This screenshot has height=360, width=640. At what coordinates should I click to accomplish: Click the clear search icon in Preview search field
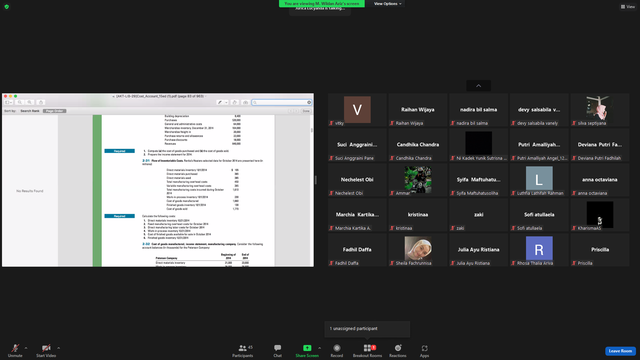coord(309,102)
